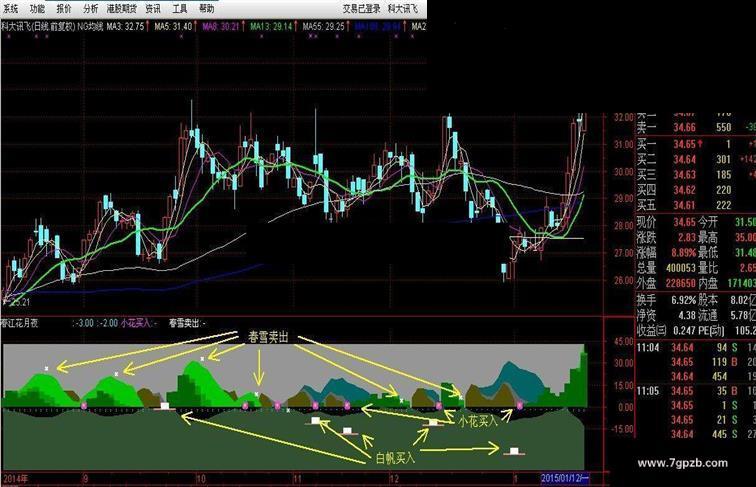This screenshot has width=756, height=487.
Task: Click the pink flower marker before month 9
Action: (84, 406)
